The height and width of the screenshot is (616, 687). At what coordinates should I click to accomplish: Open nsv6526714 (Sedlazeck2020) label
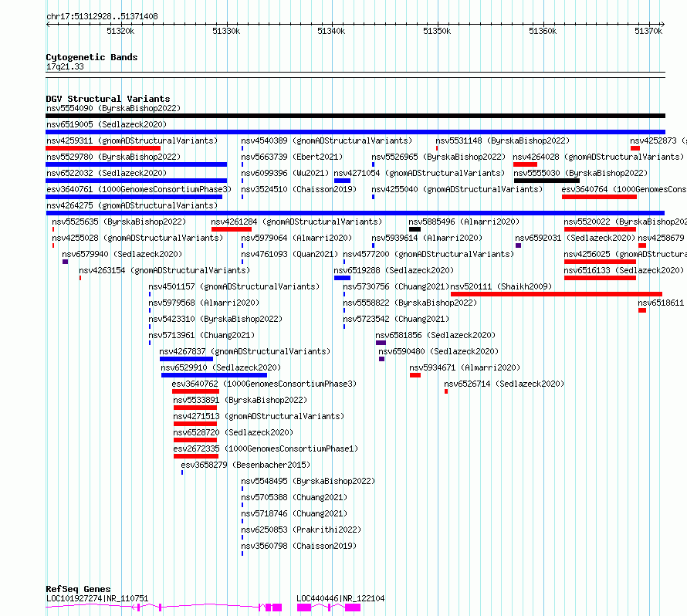[504, 384]
